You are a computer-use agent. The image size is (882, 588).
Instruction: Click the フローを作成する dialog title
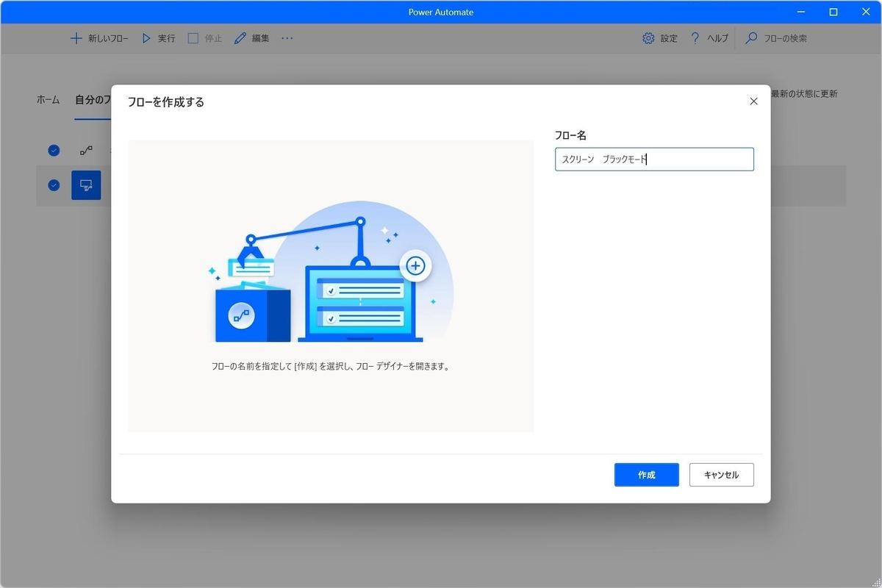pos(166,102)
